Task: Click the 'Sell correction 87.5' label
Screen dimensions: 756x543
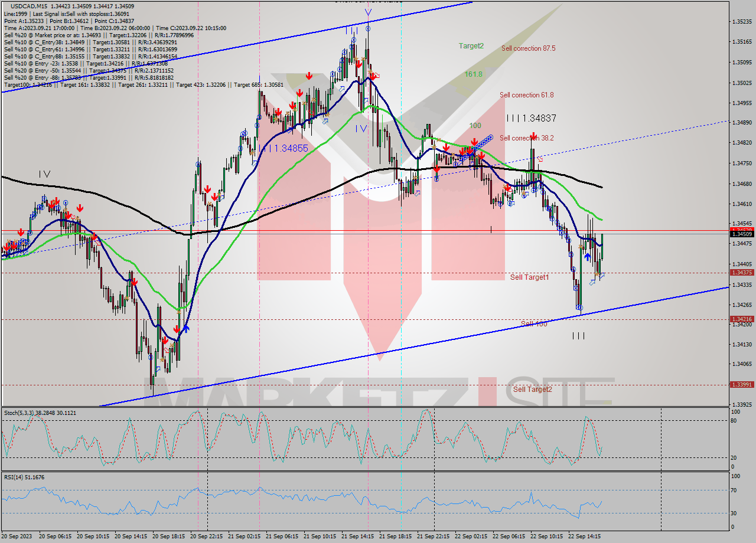Action: click(528, 48)
